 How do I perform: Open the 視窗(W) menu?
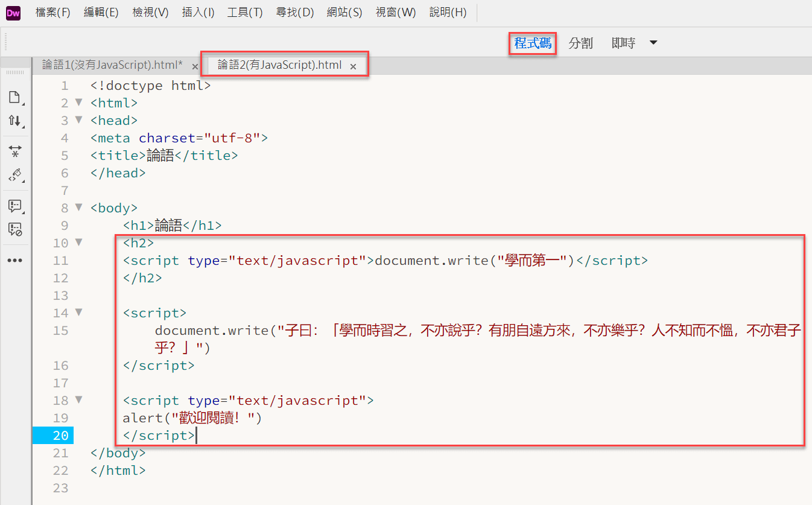pos(396,13)
